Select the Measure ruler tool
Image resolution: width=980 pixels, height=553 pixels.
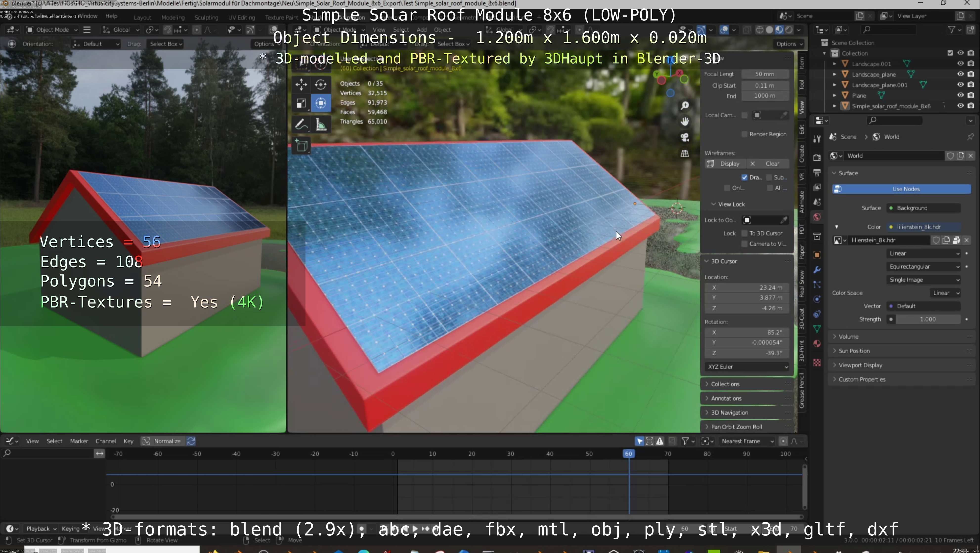click(x=320, y=124)
